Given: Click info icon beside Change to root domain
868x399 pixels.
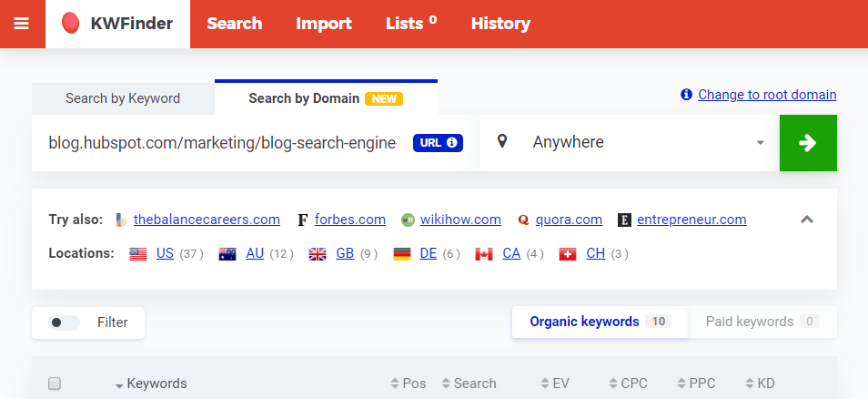Looking at the screenshot, I should 686,95.
